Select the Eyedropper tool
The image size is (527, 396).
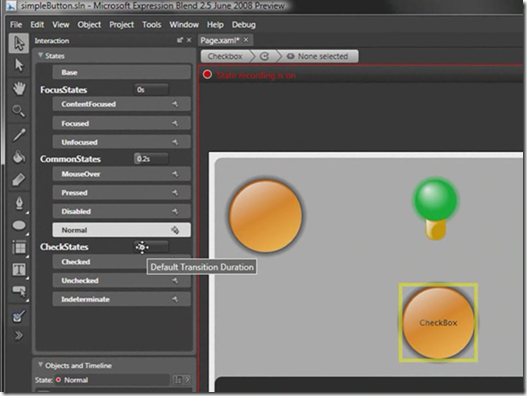(19, 135)
